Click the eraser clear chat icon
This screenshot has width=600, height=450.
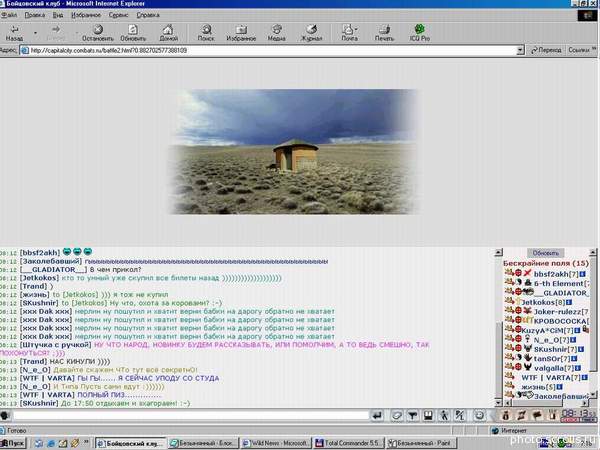point(397,416)
